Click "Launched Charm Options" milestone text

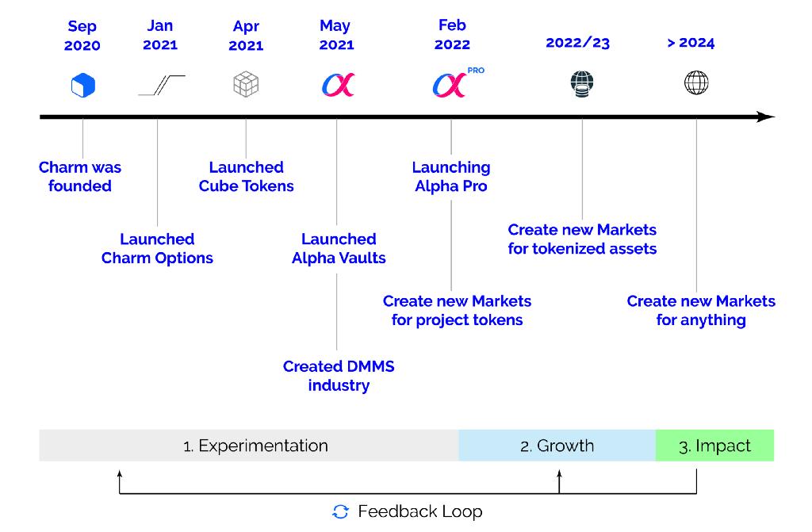(157, 248)
